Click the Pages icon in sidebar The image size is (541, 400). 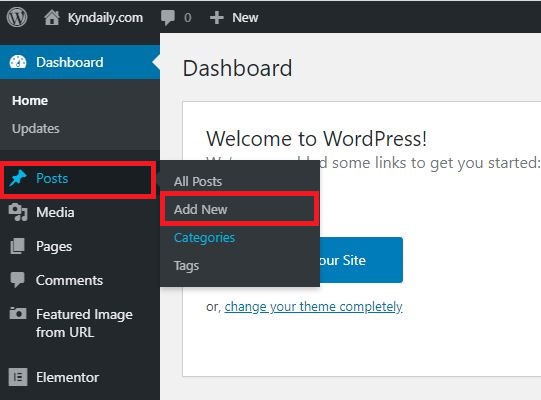(18, 246)
